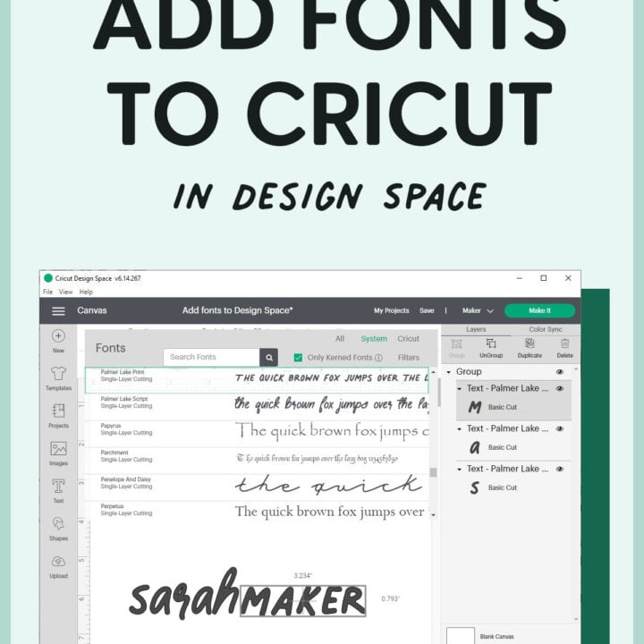Select the 'a' Basic Cut layer thumbnail
This screenshot has width=644, height=644.
tap(475, 447)
